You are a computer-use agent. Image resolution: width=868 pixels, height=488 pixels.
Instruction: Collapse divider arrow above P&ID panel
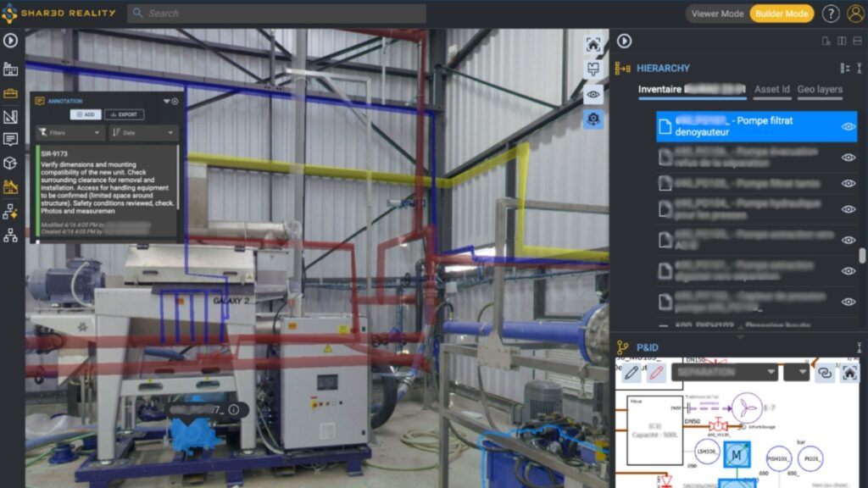pos(740,336)
